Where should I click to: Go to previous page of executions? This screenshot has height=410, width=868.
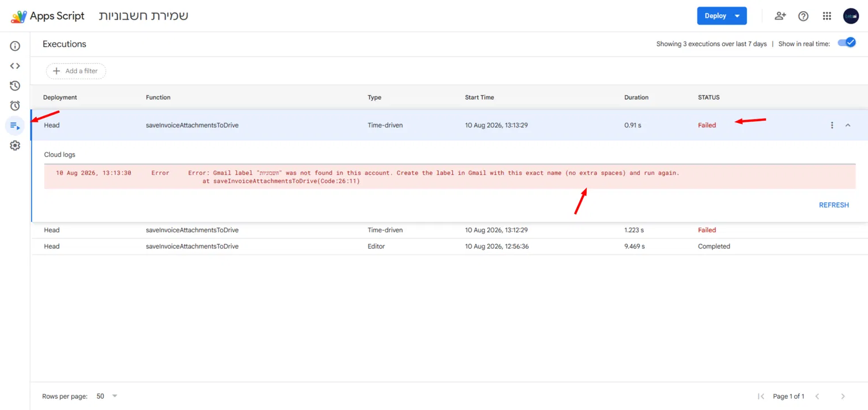point(817,396)
